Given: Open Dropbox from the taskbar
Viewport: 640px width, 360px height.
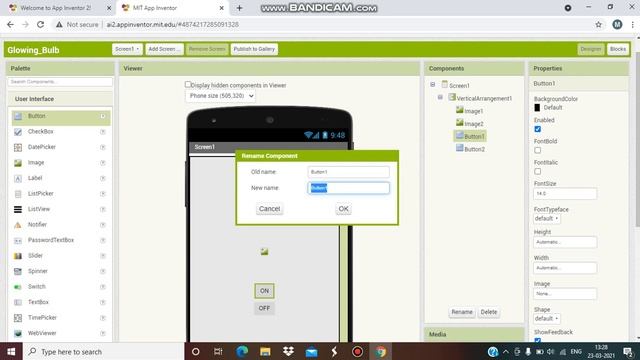Looking at the screenshot, I should (x=288, y=351).
